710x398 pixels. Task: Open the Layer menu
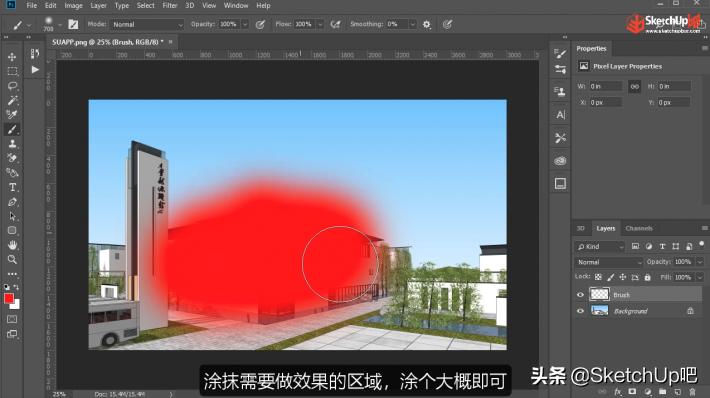point(98,5)
